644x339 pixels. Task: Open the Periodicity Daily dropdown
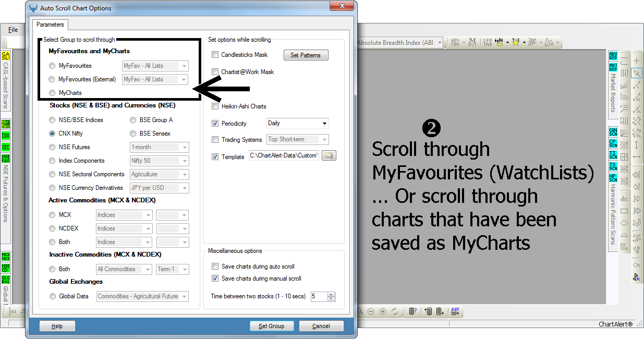pos(298,124)
